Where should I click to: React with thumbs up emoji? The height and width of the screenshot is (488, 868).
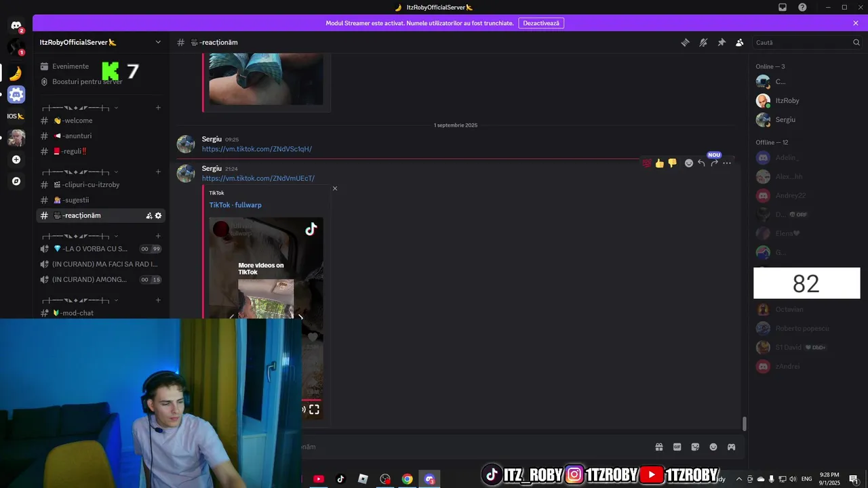pos(660,163)
